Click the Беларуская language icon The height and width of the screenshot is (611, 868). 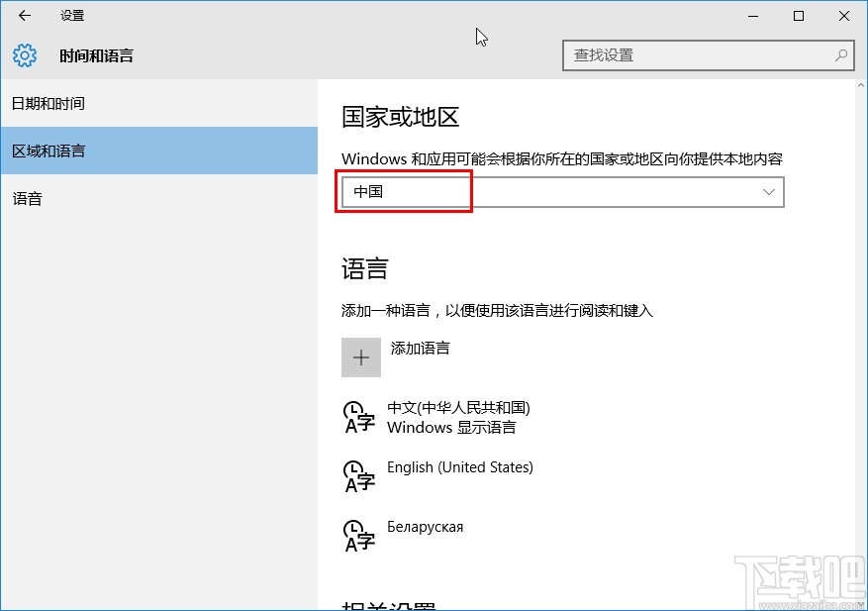(360, 535)
